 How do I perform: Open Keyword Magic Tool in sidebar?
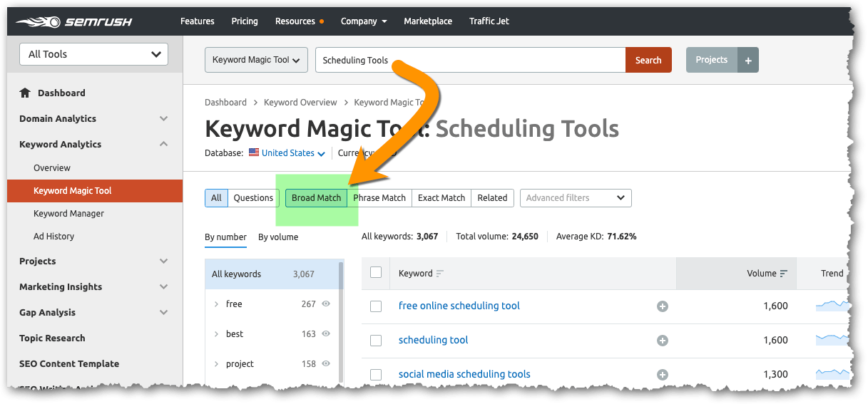(95, 191)
